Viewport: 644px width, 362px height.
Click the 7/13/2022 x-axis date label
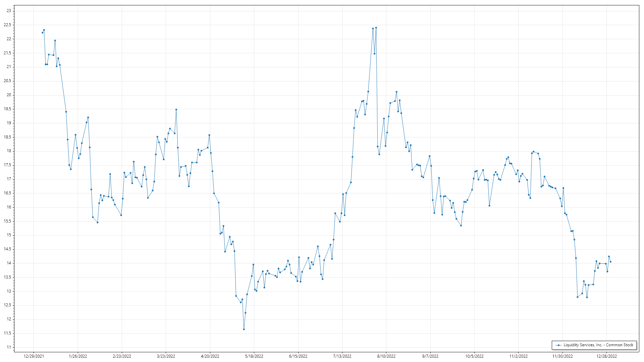click(342, 356)
